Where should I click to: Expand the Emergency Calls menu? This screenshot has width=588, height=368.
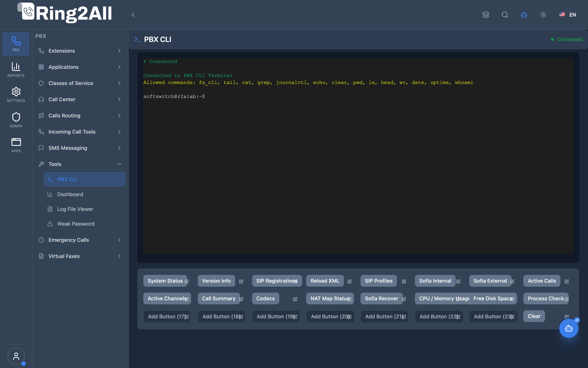[80, 240]
